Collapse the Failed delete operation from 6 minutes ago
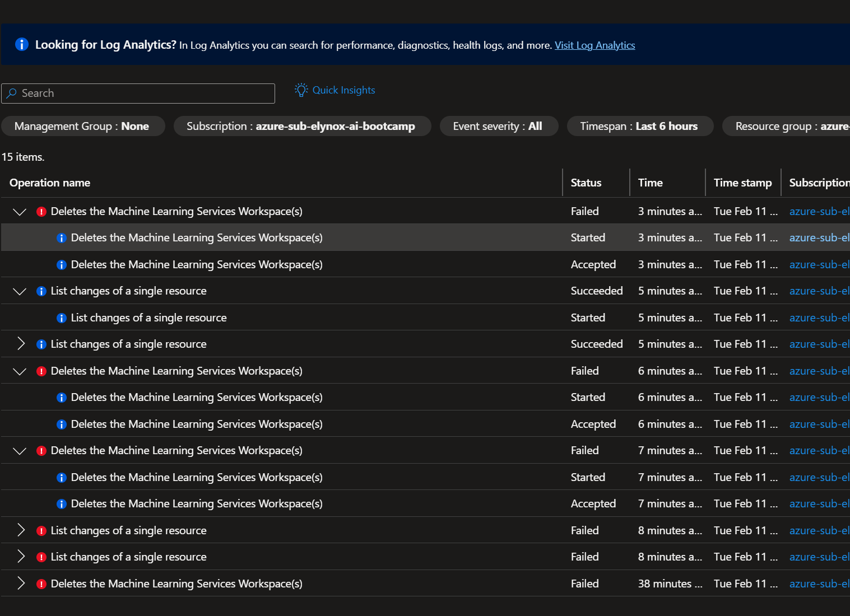The height and width of the screenshot is (616, 850). point(20,371)
